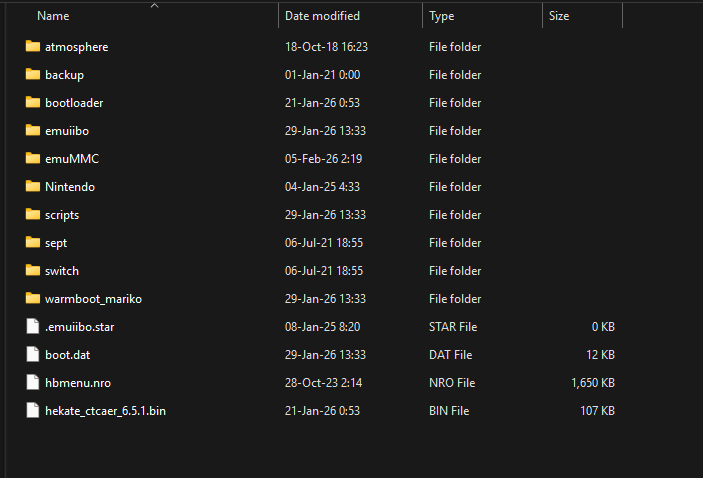This screenshot has height=478, width=703.
Task: Select the bootloader folder icon
Action: (33, 102)
